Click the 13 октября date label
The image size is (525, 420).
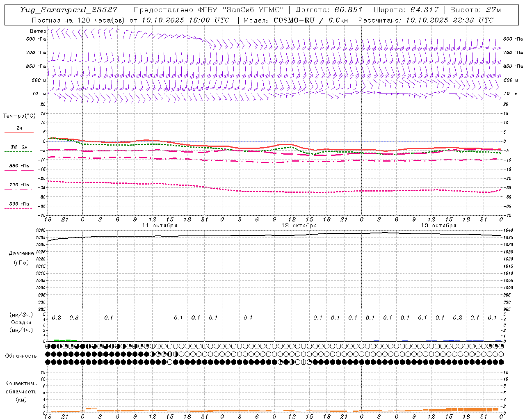(x=438, y=226)
